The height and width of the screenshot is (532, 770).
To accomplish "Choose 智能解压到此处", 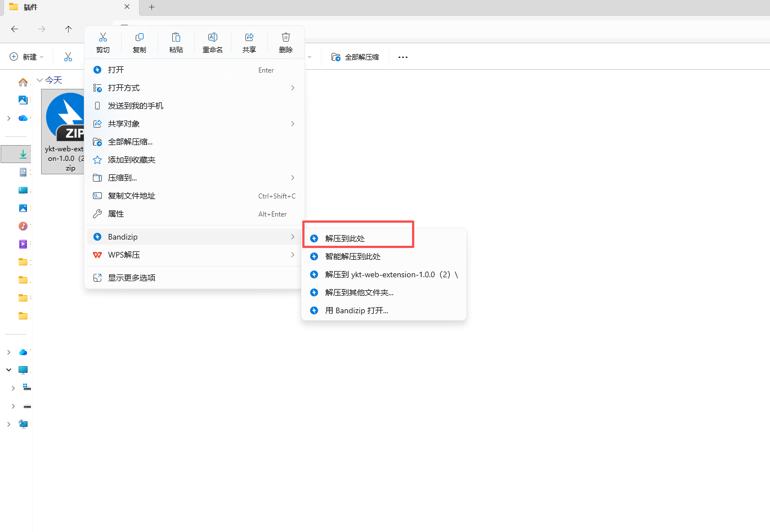I will click(384, 256).
